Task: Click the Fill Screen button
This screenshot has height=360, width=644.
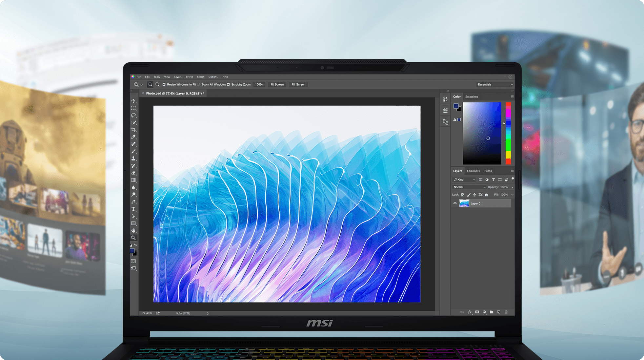Action: pos(298,84)
